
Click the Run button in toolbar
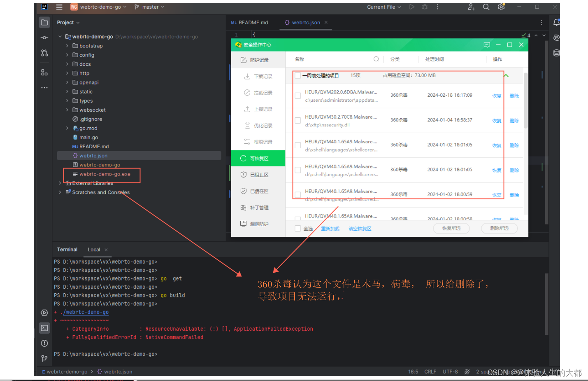(x=411, y=7)
